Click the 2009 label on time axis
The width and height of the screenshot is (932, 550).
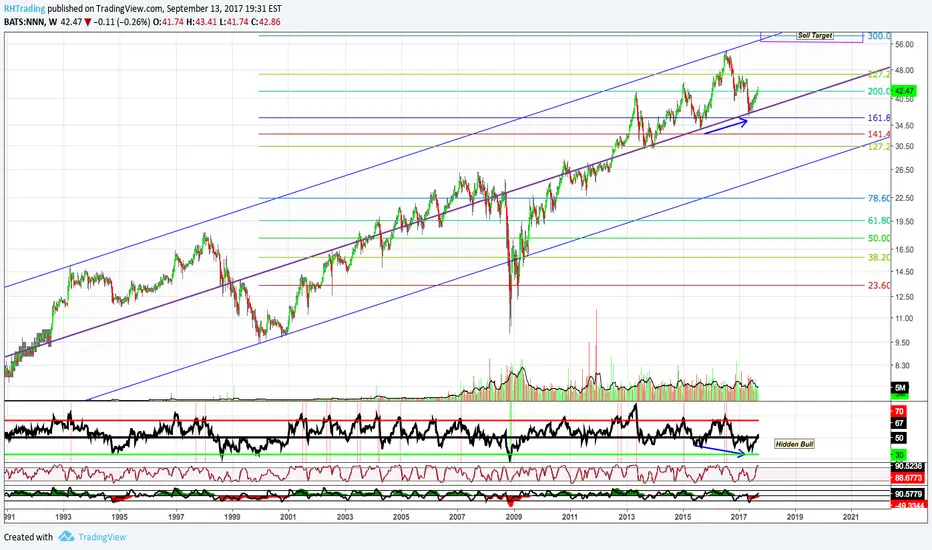tap(514, 517)
